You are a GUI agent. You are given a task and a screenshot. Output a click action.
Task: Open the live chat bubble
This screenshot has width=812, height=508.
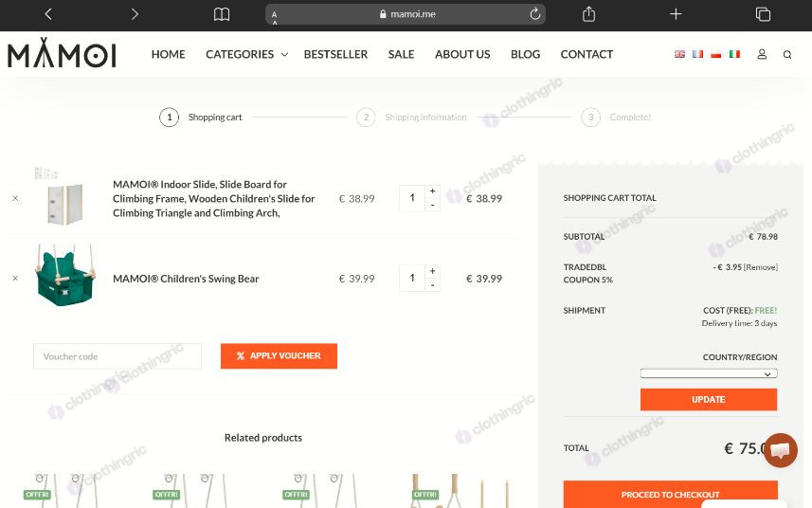click(781, 450)
